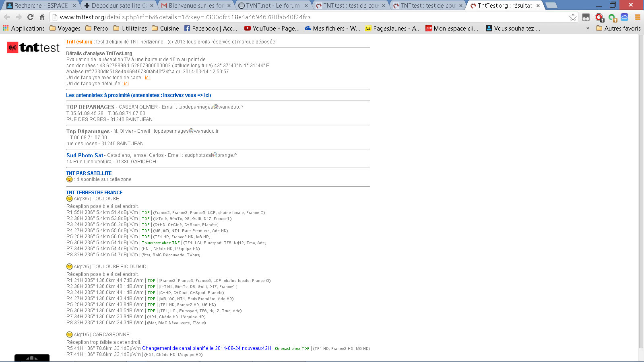Click the smiley before 'disponible sur cette zone'

[x=69, y=179]
